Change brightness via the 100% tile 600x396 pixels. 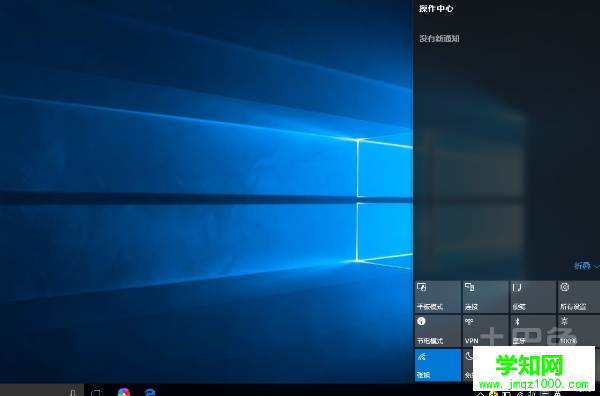point(579,331)
